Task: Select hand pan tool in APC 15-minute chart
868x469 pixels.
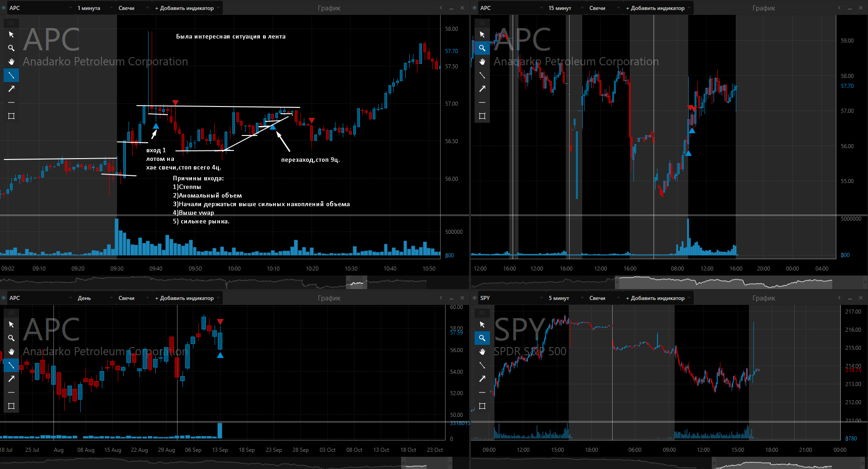Action: [482, 62]
